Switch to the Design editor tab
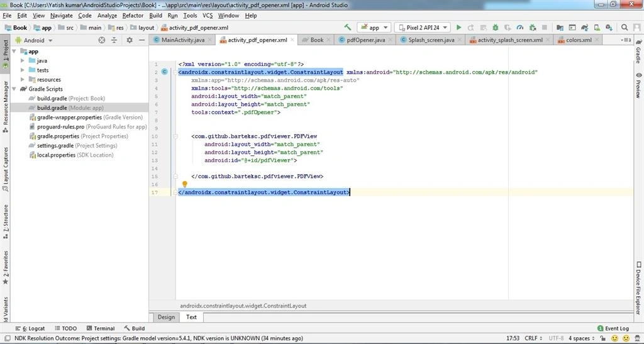The width and height of the screenshot is (644, 344). coord(166,317)
